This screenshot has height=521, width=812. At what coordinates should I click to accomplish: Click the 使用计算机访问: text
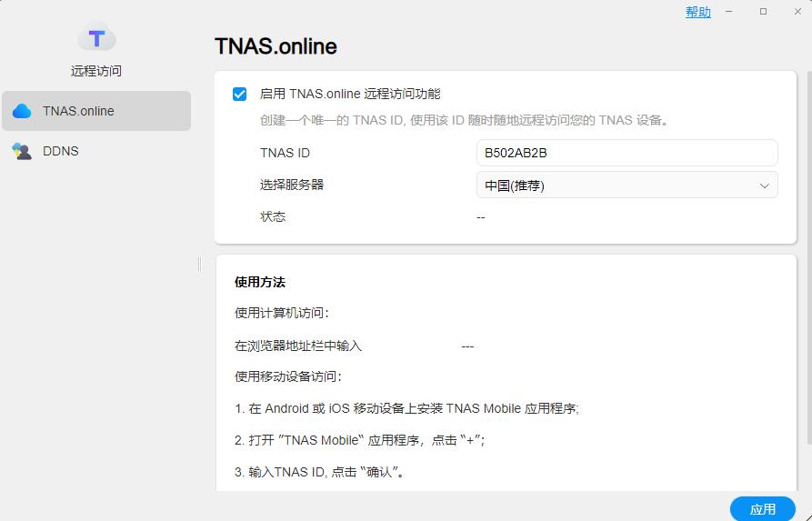(282, 314)
